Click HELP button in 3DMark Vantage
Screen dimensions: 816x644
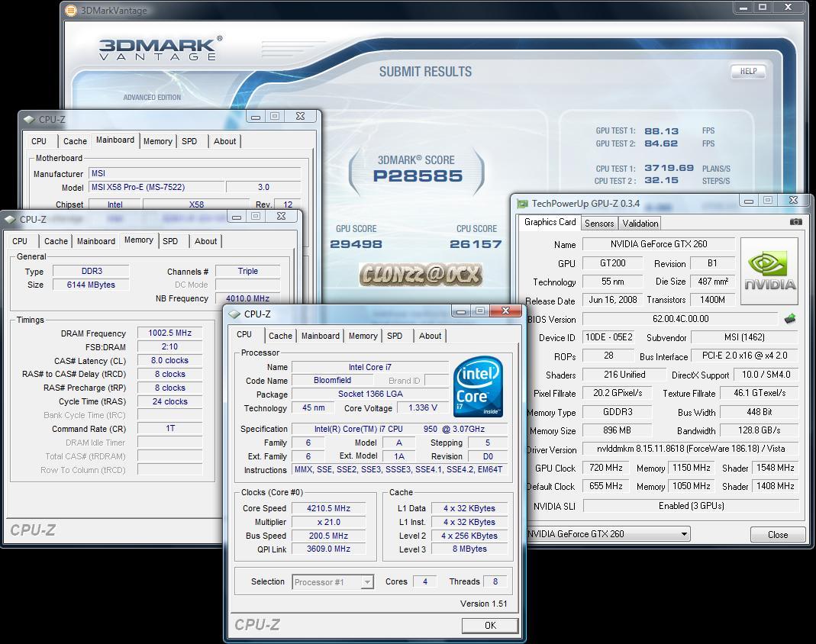pyautogui.click(x=748, y=71)
